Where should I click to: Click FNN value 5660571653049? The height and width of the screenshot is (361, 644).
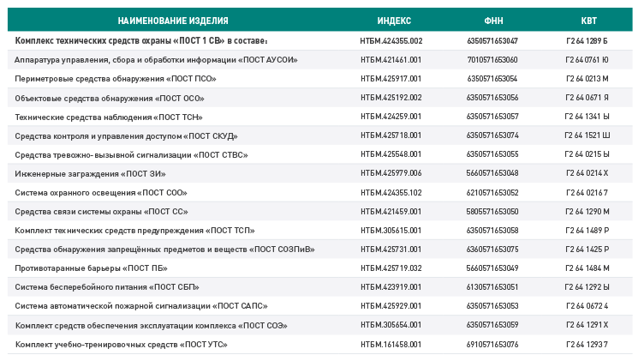(492, 268)
